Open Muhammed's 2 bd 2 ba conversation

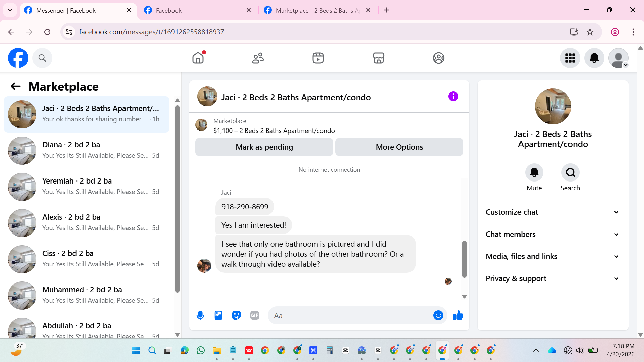pyautogui.click(x=87, y=296)
